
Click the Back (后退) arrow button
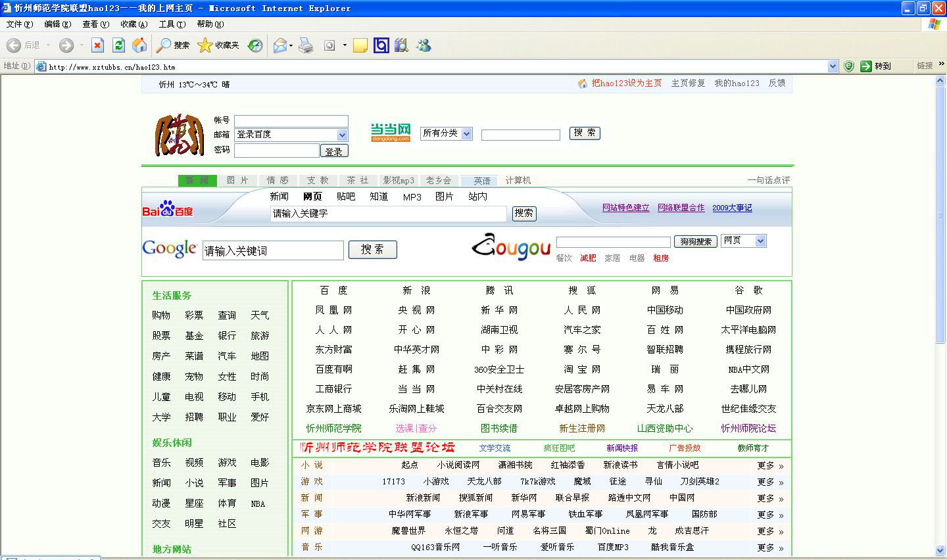pos(14,45)
